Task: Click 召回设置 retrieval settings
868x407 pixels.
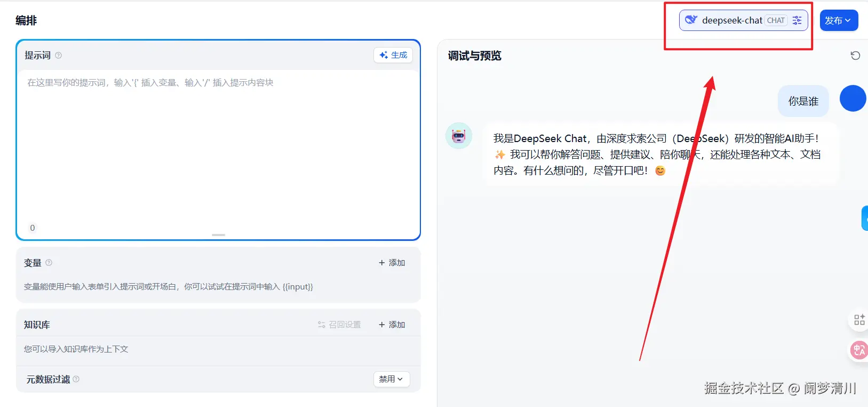Action: click(x=339, y=325)
